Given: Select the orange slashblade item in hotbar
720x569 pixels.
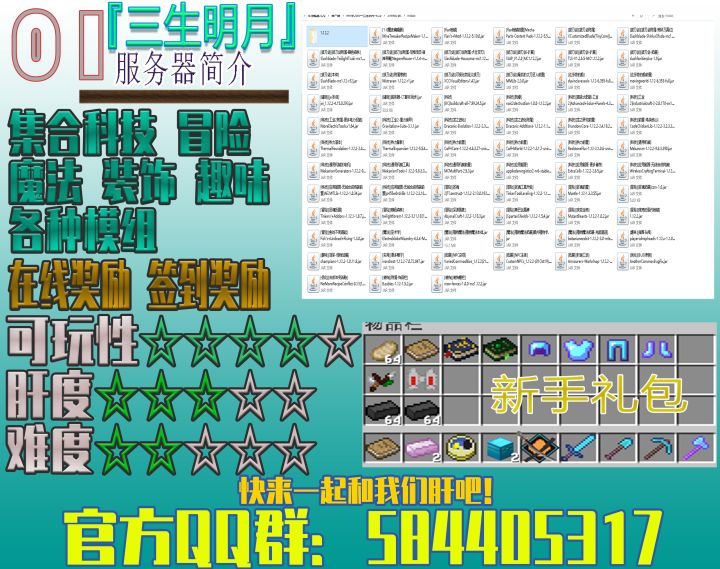Looking at the screenshot, I should (x=539, y=448).
